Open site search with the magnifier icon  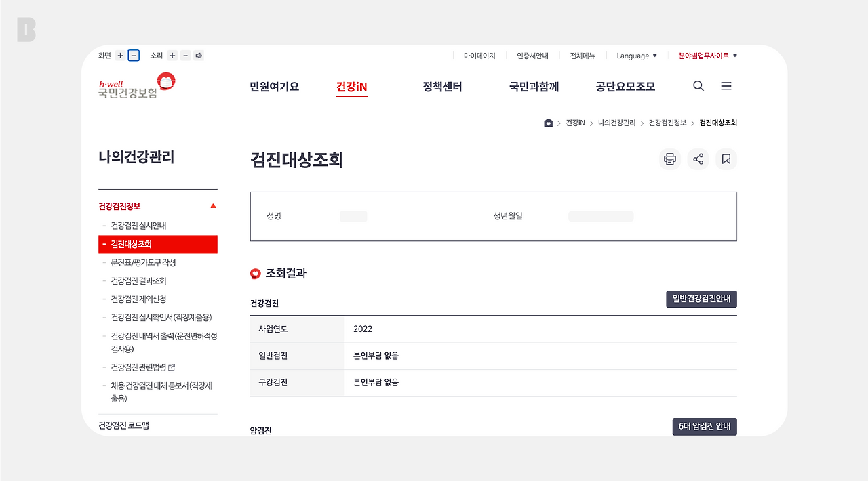698,86
